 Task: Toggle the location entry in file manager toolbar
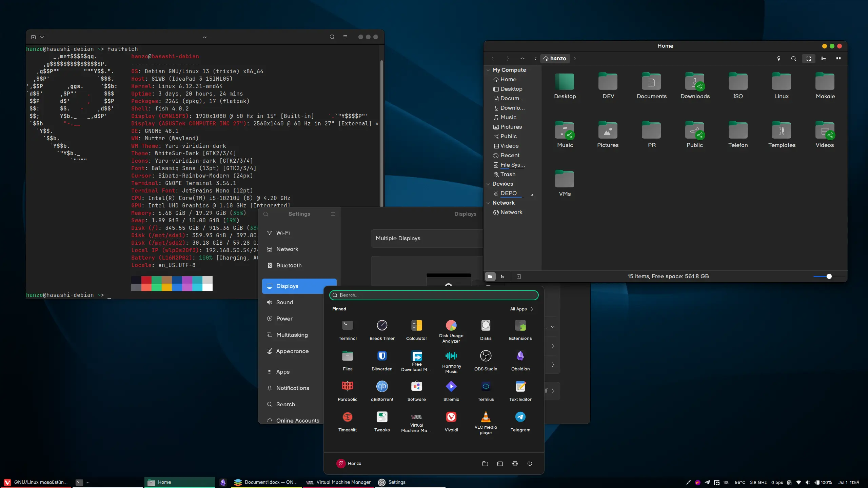point(778,59)
